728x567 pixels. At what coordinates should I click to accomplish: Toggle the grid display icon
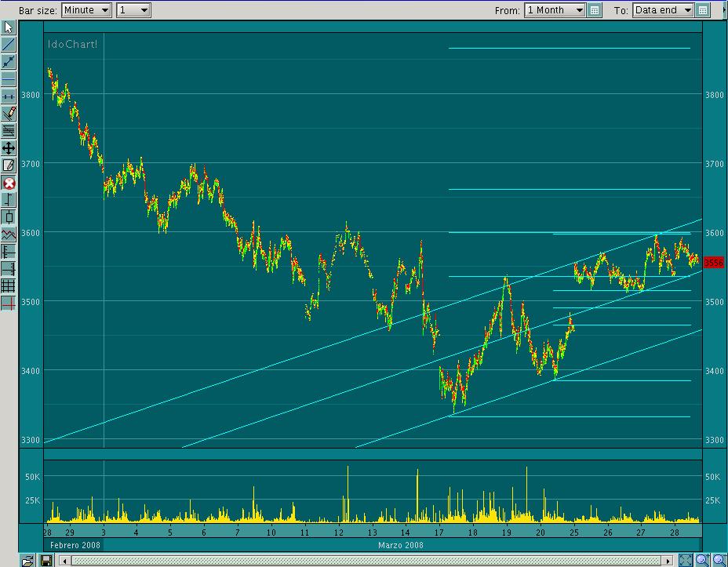tap(9, 286)
